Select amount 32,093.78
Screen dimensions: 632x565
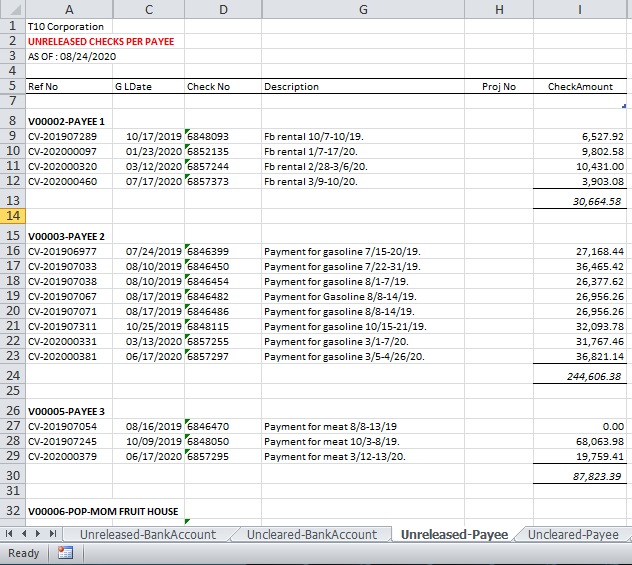pos(580,326)
